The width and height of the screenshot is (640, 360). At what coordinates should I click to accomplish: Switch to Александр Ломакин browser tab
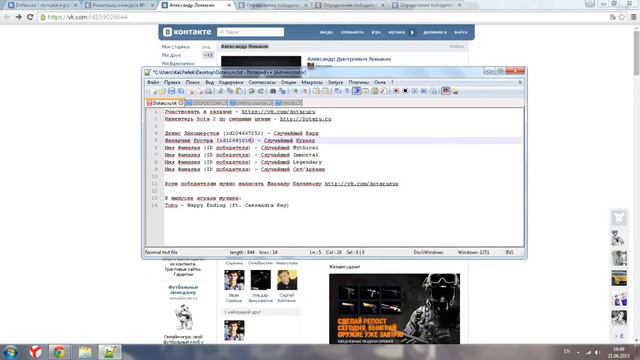196,5
